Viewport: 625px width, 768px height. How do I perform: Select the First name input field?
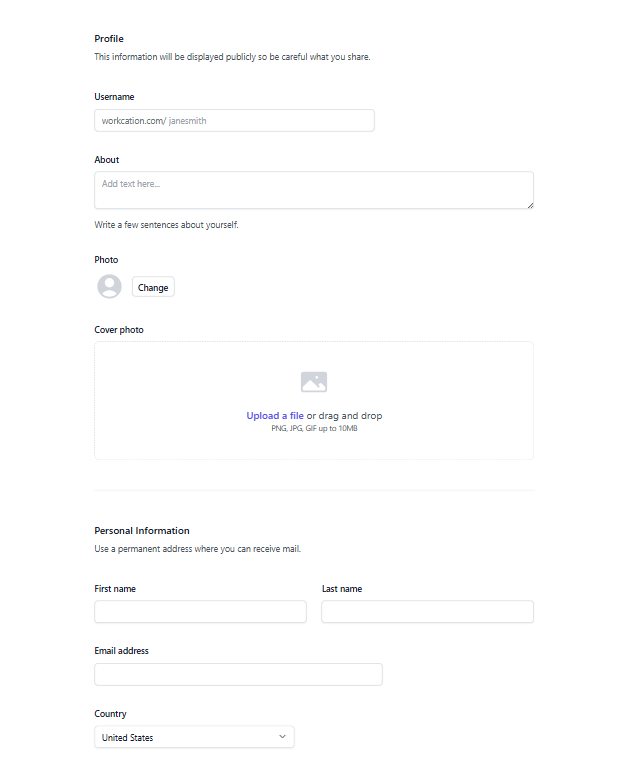pos(200,612)
